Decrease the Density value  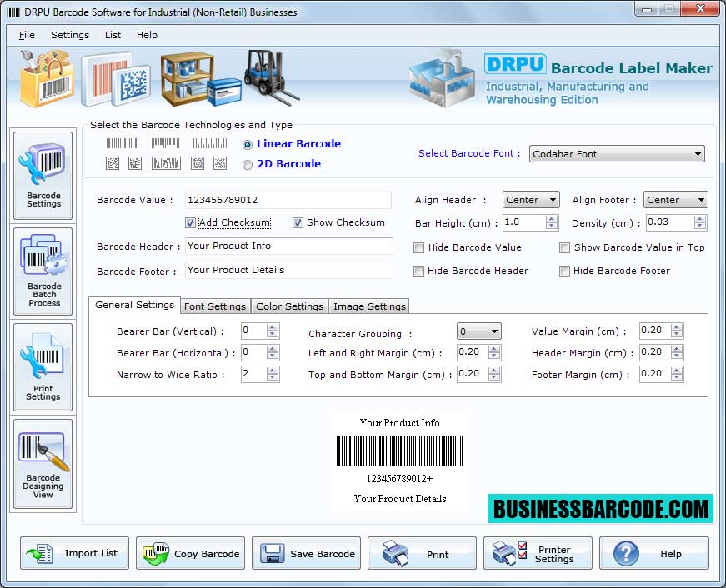point(700,226)
